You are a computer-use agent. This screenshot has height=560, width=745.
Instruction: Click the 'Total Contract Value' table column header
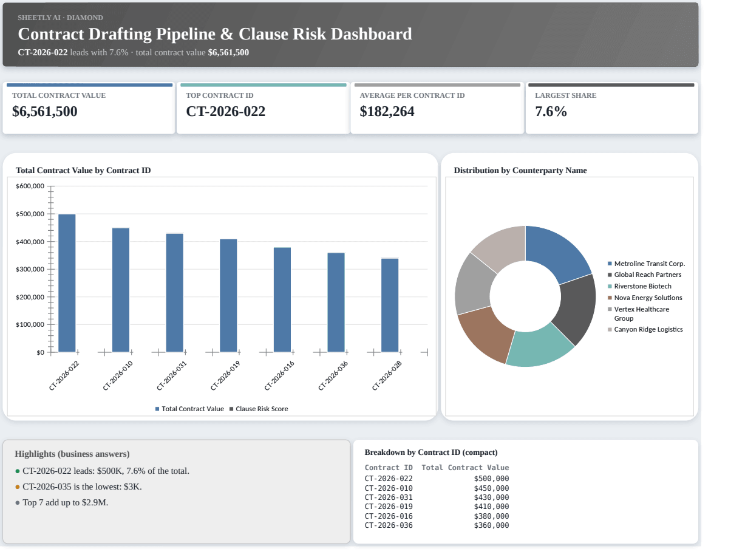[465, 468]
